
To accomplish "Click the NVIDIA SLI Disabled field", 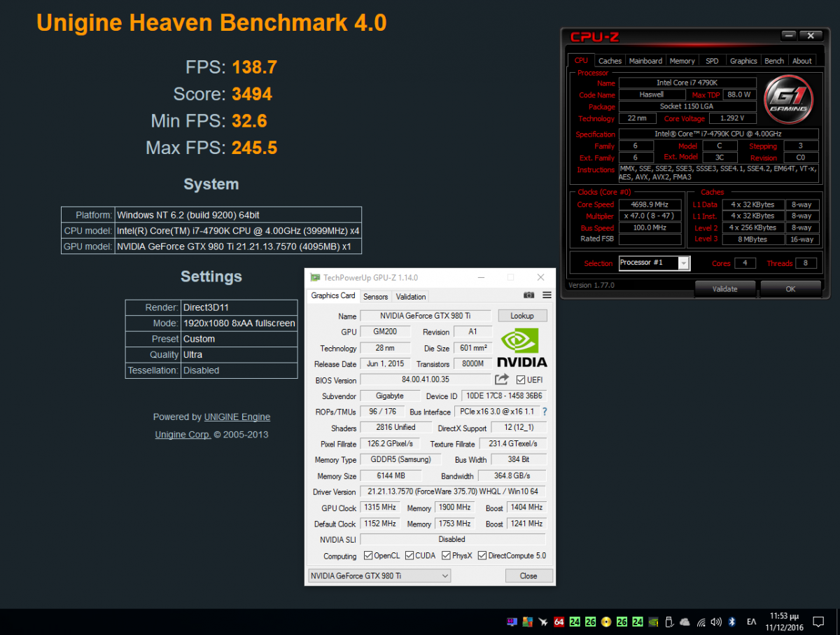I will (x=452, y=539).
